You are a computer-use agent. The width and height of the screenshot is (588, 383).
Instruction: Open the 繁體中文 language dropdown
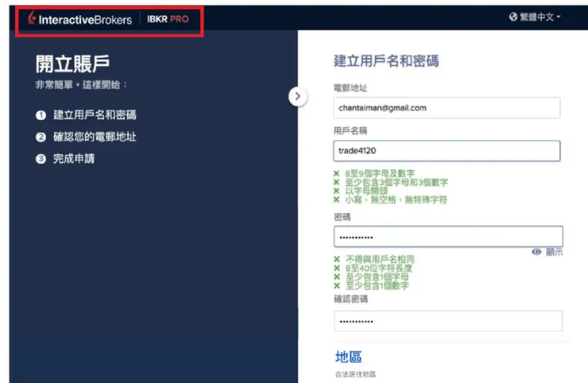pos(535,17)
